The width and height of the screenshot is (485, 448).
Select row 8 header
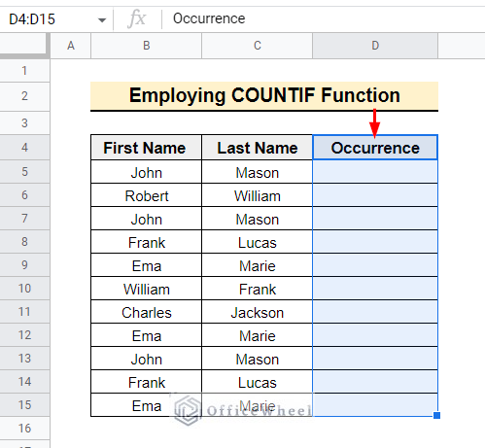(x=24, y=242)
